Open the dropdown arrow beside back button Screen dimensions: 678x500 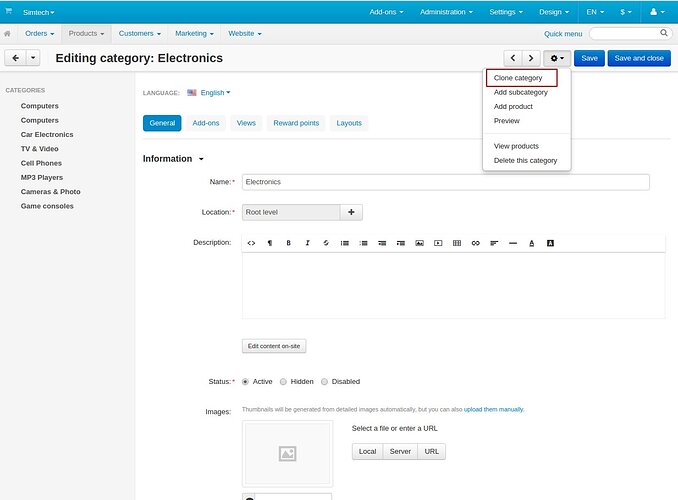(33, 58)
